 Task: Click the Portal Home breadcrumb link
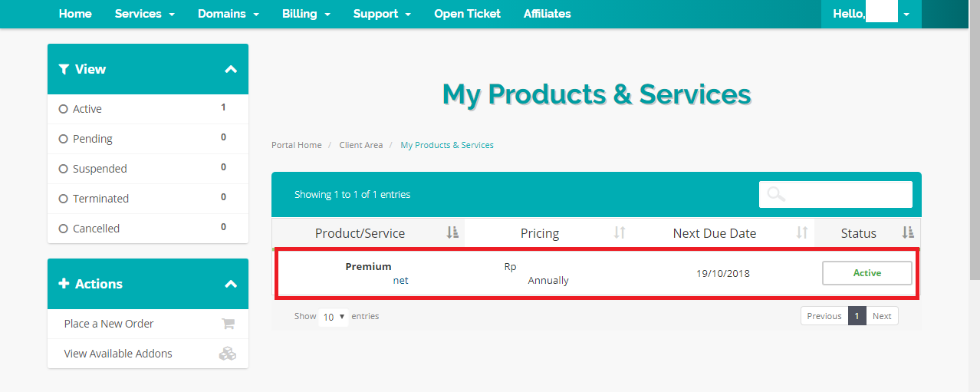296,145
